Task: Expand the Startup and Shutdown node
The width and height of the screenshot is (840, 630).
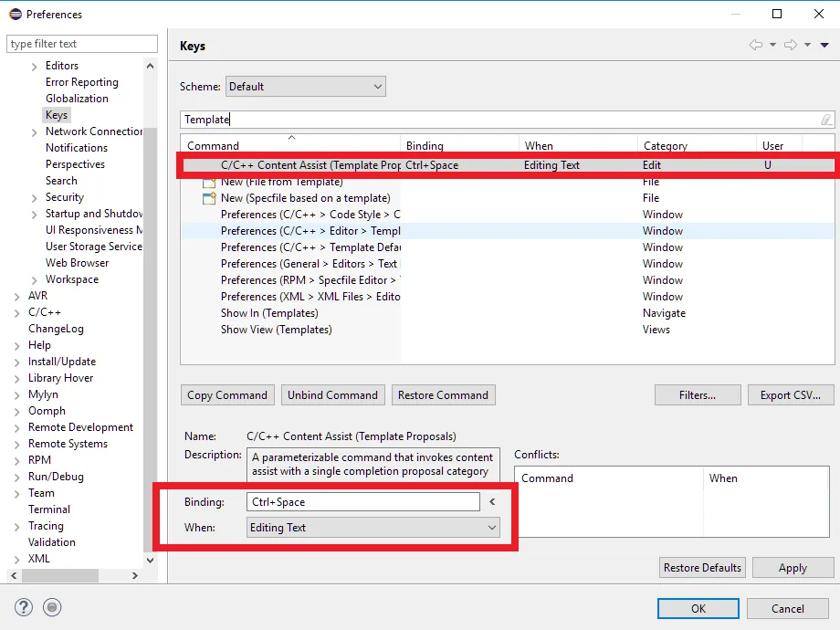Action: [35, 215]
